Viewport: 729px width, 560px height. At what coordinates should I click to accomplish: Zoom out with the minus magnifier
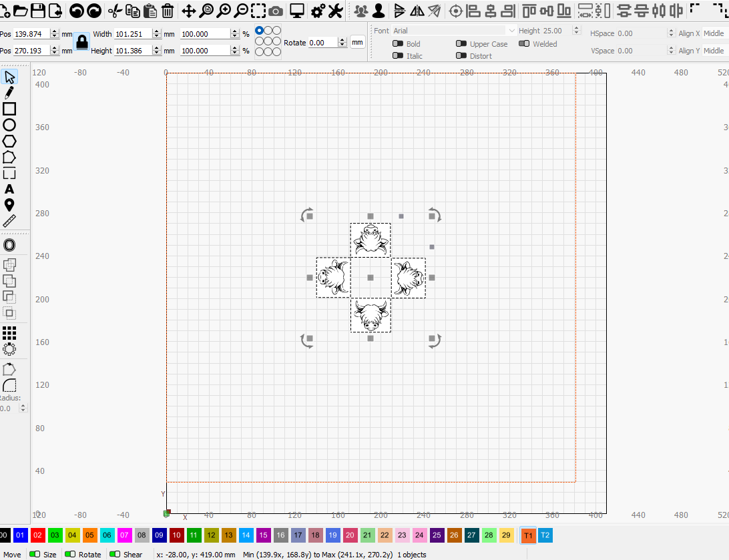241,10
